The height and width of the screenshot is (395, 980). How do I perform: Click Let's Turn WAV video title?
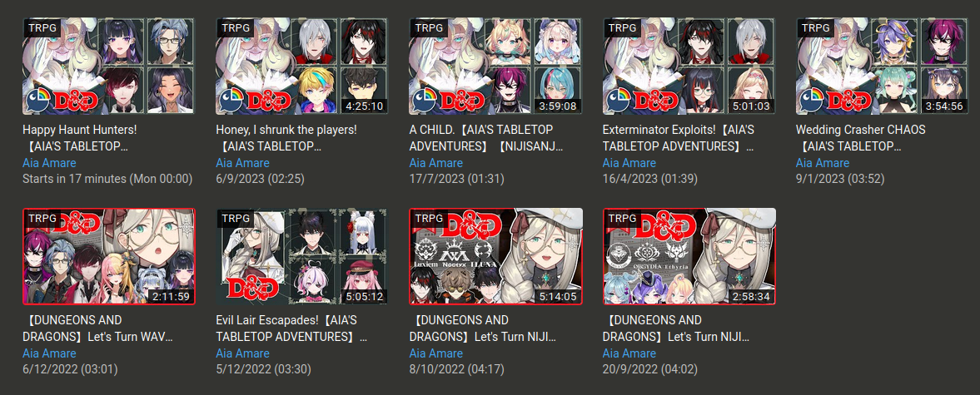[97, 328]
